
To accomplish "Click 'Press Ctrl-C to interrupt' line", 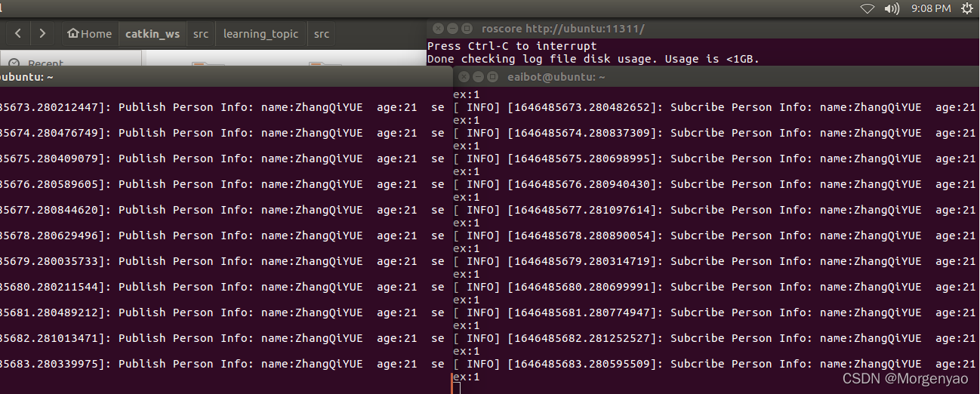I will [x=512, y=46].
